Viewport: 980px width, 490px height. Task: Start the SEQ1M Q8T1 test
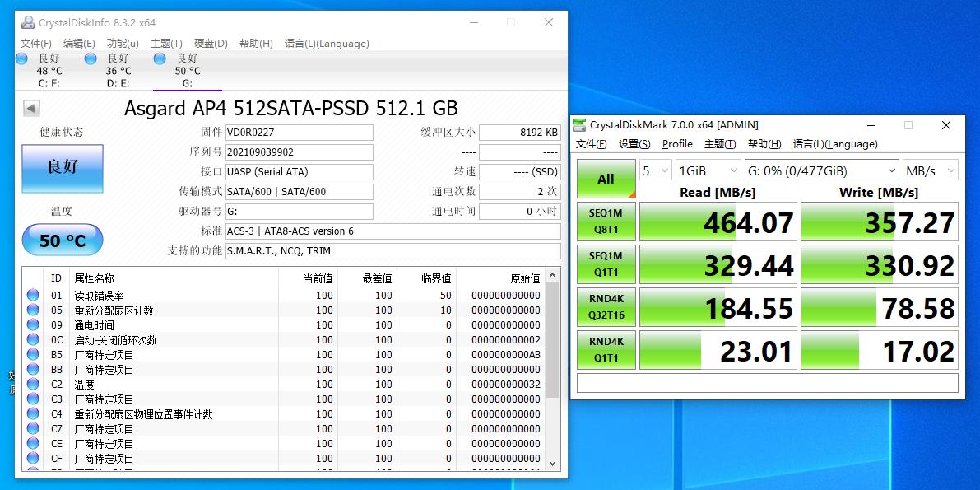click(x=606, y=221)
